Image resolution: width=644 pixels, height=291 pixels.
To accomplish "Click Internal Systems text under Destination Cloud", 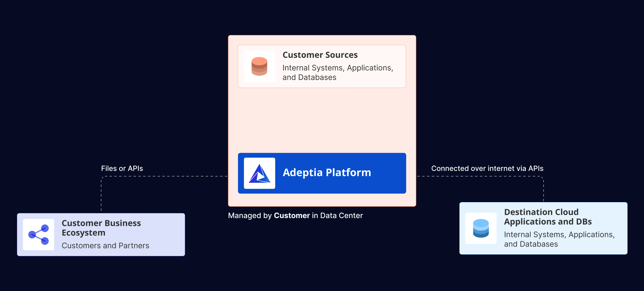I will coord(559,239).
